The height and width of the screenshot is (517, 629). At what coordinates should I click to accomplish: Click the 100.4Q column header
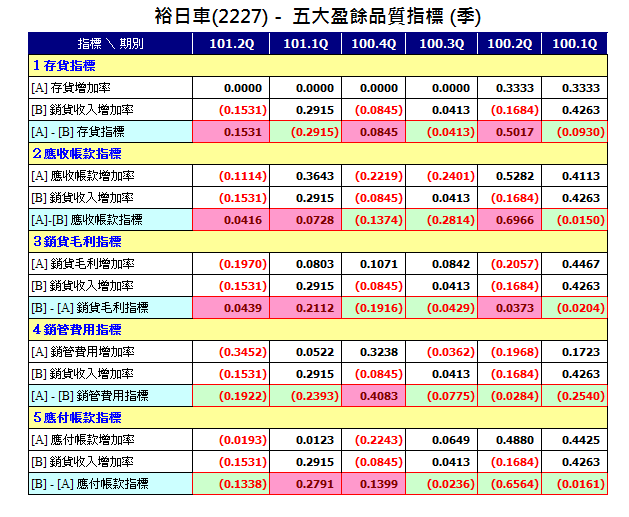[374, 43]
